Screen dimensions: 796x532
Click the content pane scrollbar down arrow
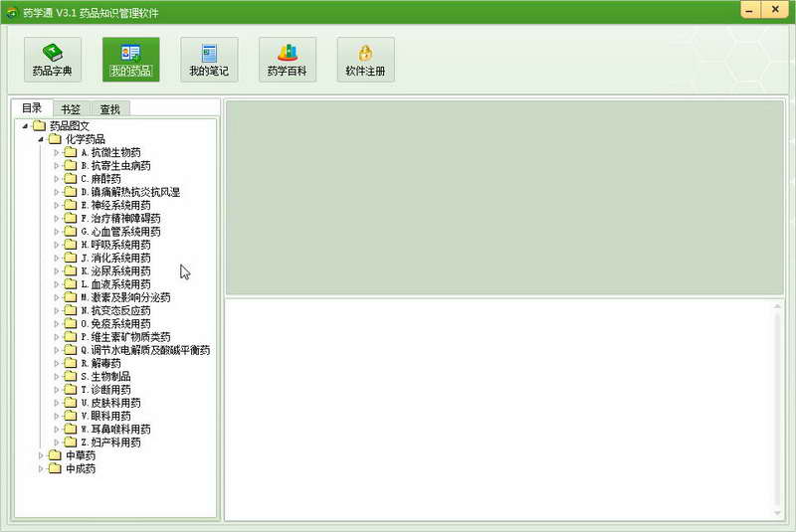click(x=777, y=513)
